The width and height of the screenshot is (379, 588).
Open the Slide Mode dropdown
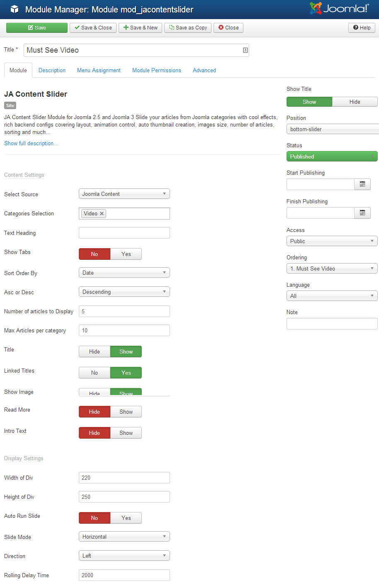pos(124,537)
